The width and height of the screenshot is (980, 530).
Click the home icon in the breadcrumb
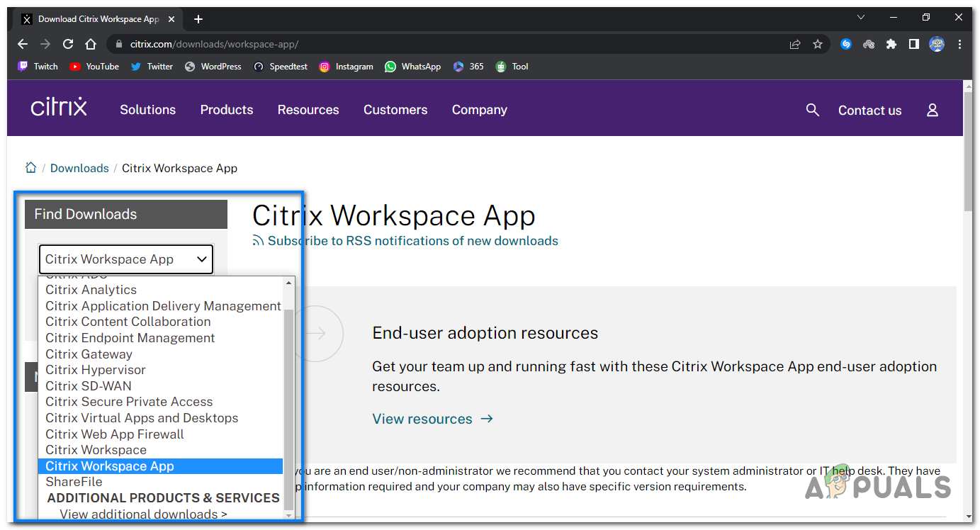pos(30,167)
